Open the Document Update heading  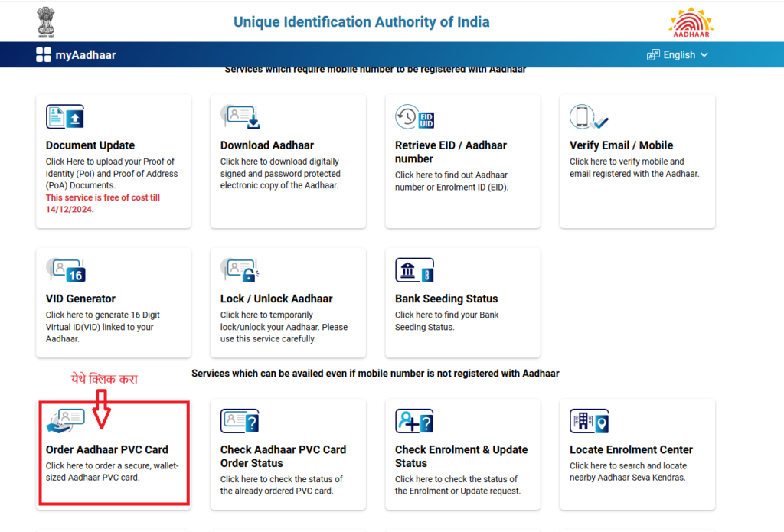90,145
